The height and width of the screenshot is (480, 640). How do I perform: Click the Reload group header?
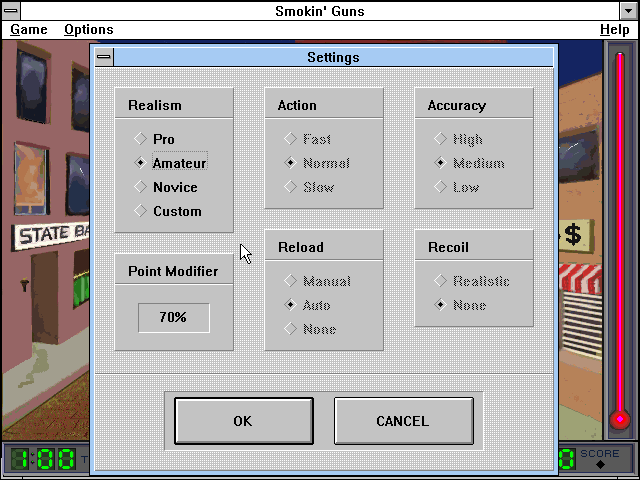click(x=324, y=246)
